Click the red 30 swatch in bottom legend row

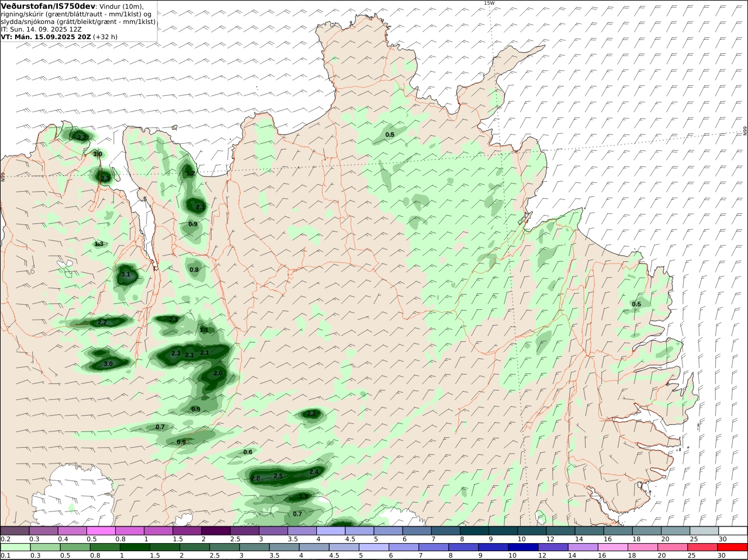(x=733, y=547)
